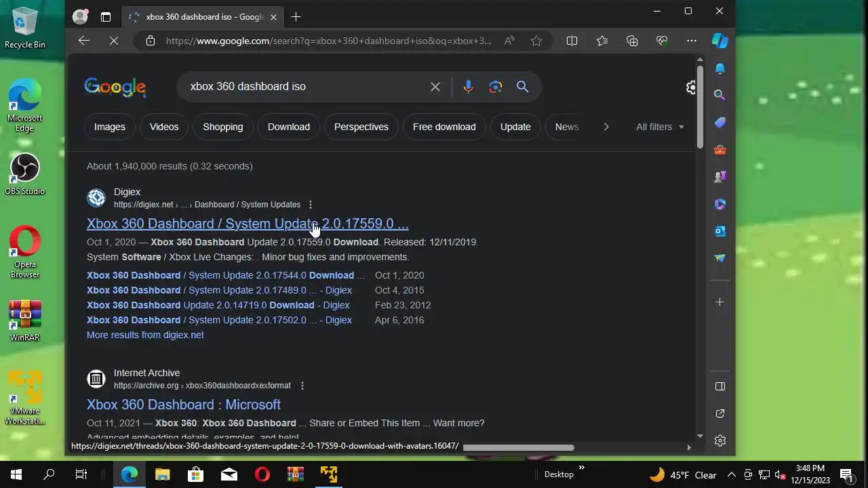Open sidebar Tools briefcase icon
The height and width of the screenshot is (488, 868).
[720, 150]
